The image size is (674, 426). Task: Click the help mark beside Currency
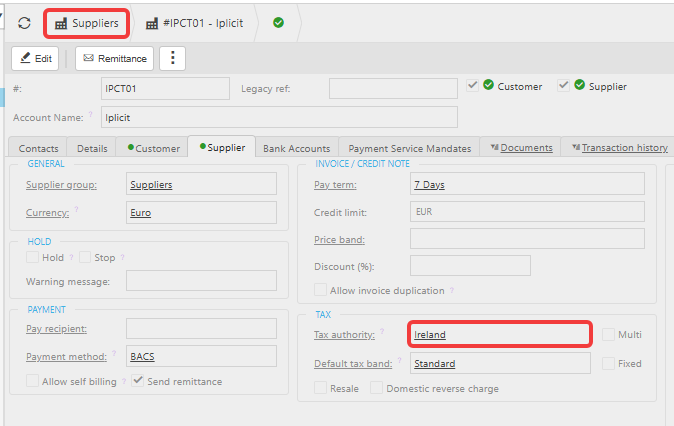[x=77, y=209]
